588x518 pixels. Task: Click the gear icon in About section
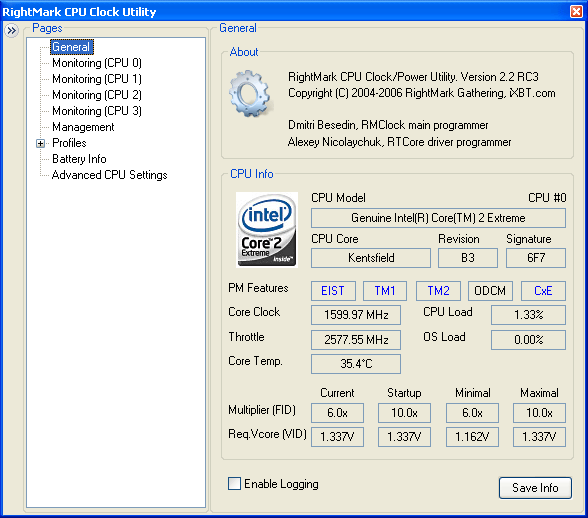[250, 93]
